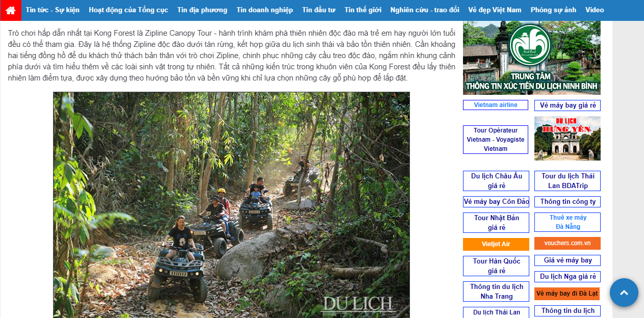This screenshot has width=644, height=318.
Task: Open the ATV forest riding photo
Action: click(x=231, y=205)
